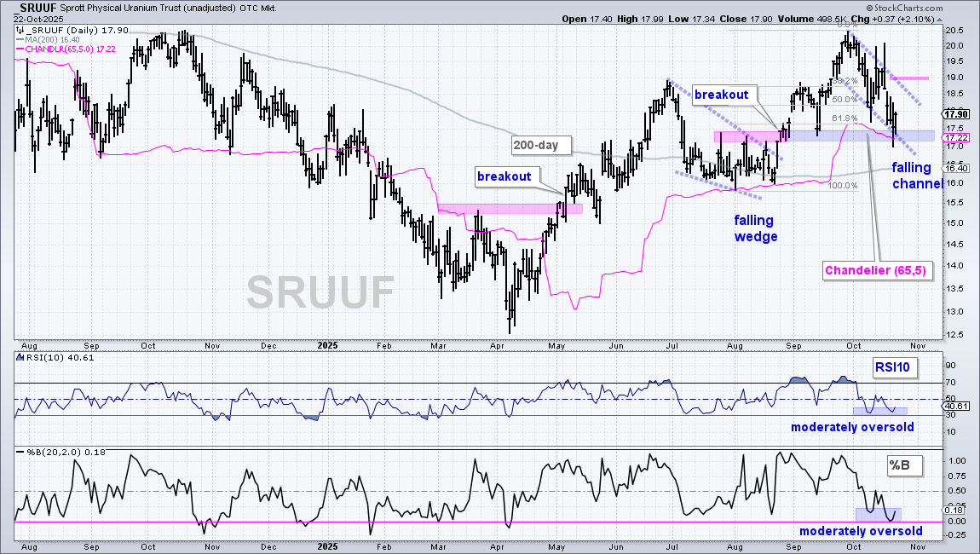The image size is (980, 554).
Task: Click the 40.61 RSI value tag
Action: pyautogui.click(x=956, y=407)
